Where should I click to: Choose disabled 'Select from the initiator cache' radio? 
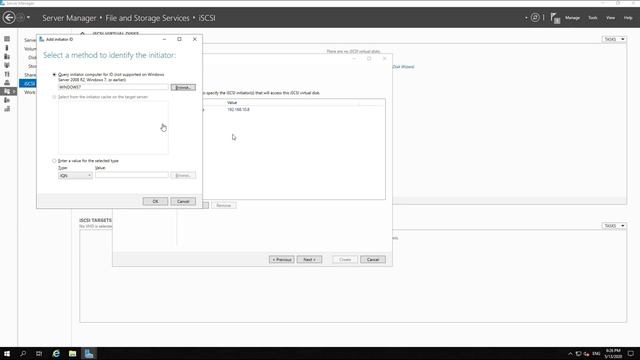coord(54,97)
